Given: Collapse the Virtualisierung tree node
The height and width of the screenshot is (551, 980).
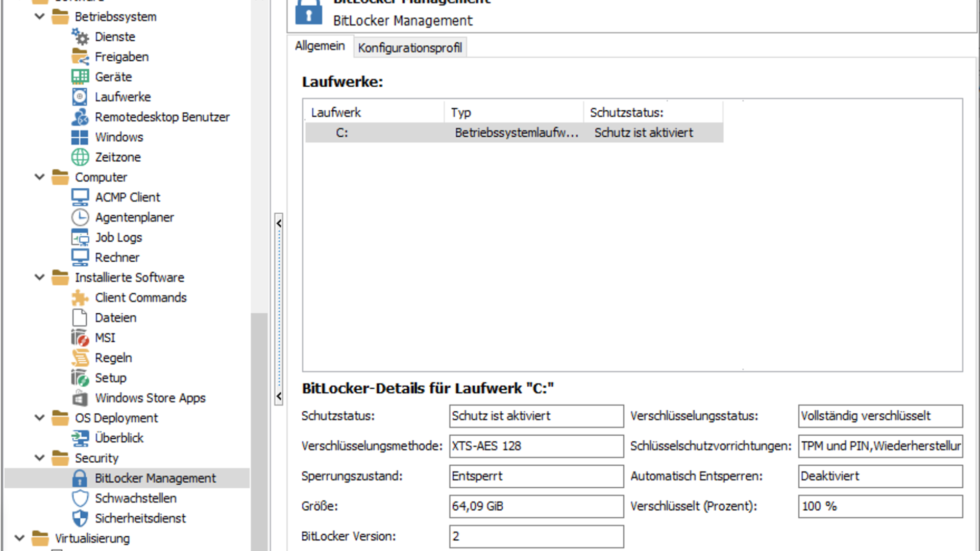Looking at the screenshot, I should (x=19, y=538).
